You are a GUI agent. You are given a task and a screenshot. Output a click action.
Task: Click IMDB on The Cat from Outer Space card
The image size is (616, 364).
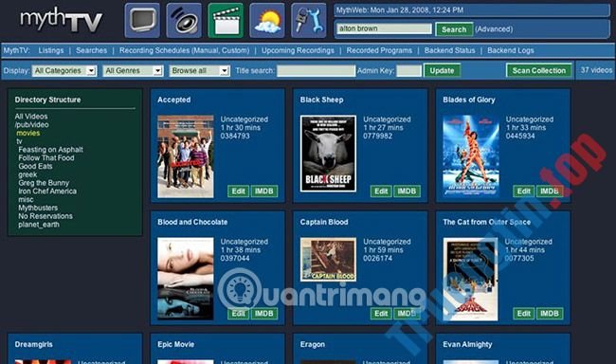pyautogui.click(x=550, y=314)
